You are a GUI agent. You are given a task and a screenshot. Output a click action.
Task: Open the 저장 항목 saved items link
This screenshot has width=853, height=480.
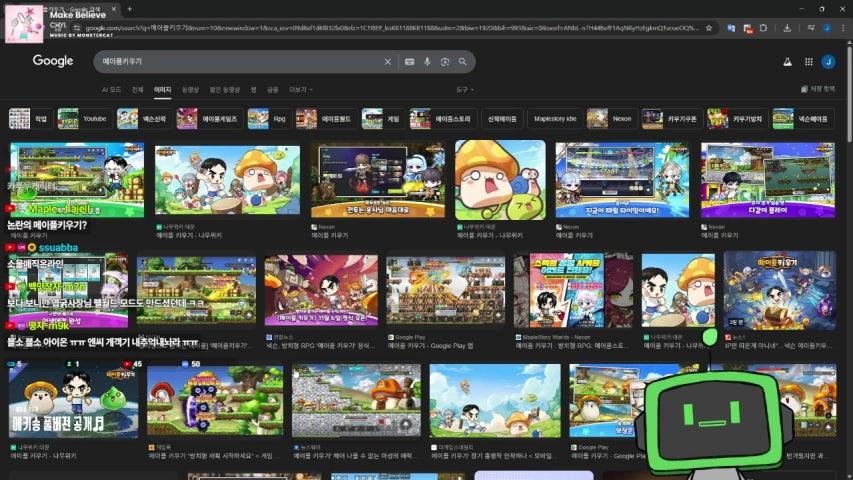tap(817, 89)
